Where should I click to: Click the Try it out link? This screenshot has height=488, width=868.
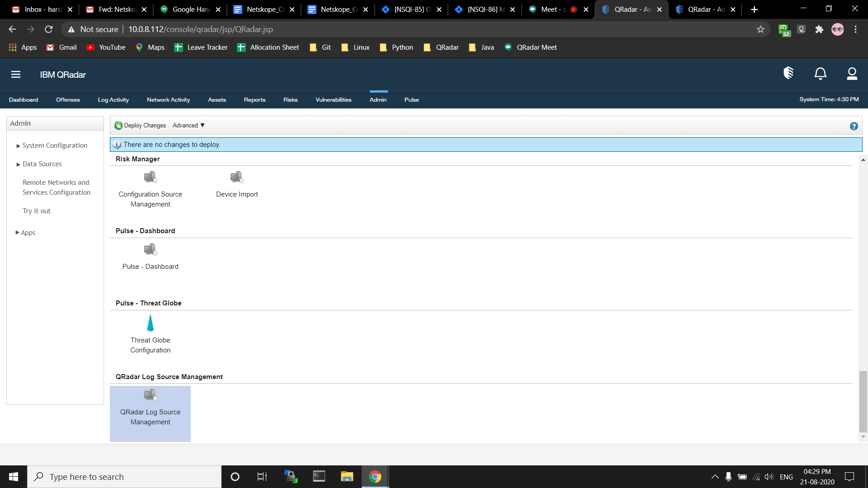[x=36, y=211]
